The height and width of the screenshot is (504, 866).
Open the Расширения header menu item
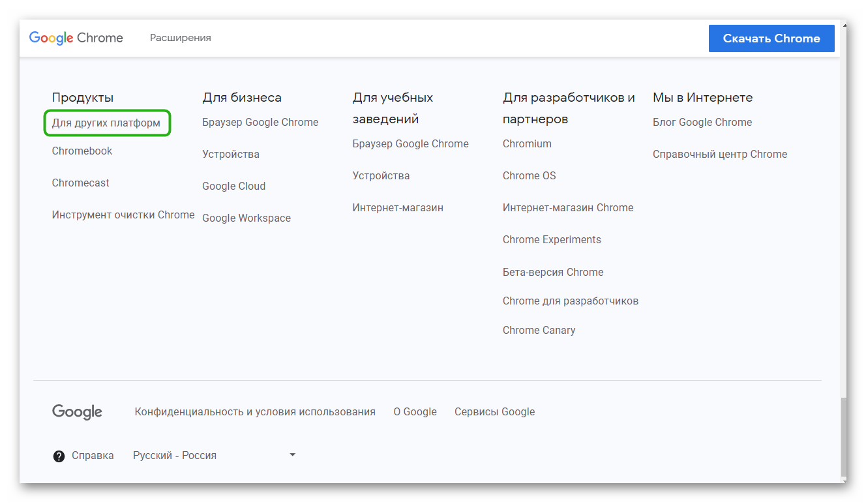(x=181, y=38)
